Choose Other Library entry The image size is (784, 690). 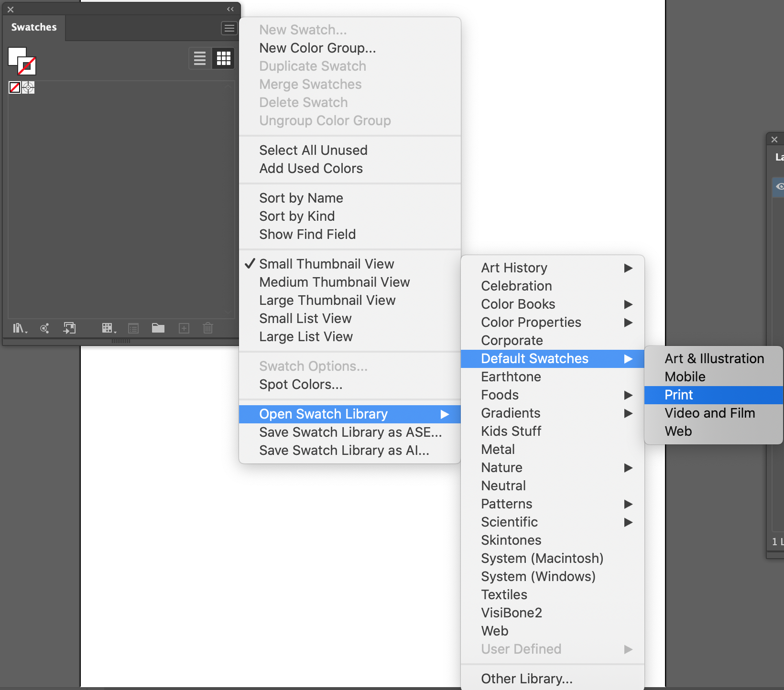point(553,679)
